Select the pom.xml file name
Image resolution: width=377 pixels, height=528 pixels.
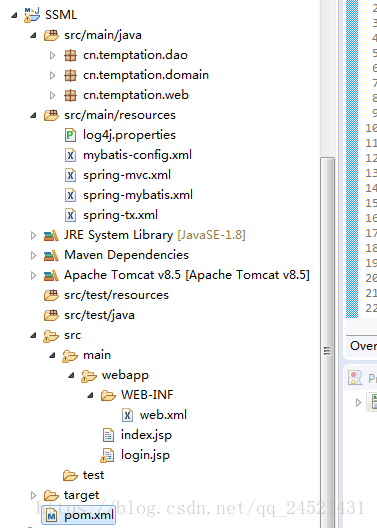click(x=89, y=516)
